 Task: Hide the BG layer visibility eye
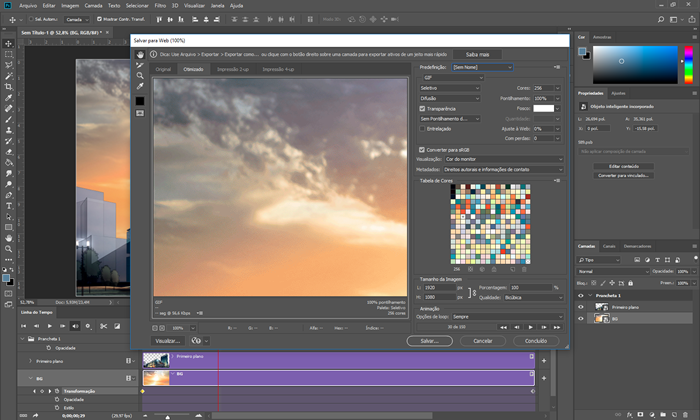tap(581, 319)
